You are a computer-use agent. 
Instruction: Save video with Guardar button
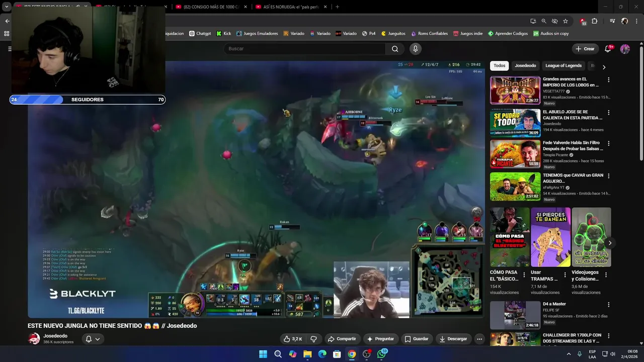pos(417,339)
